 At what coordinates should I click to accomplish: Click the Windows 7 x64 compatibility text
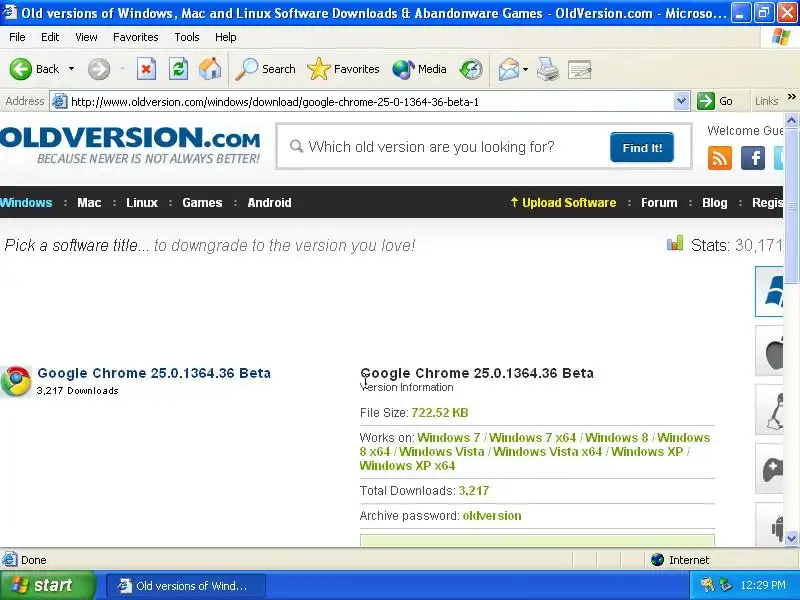(x=532, y=437)
